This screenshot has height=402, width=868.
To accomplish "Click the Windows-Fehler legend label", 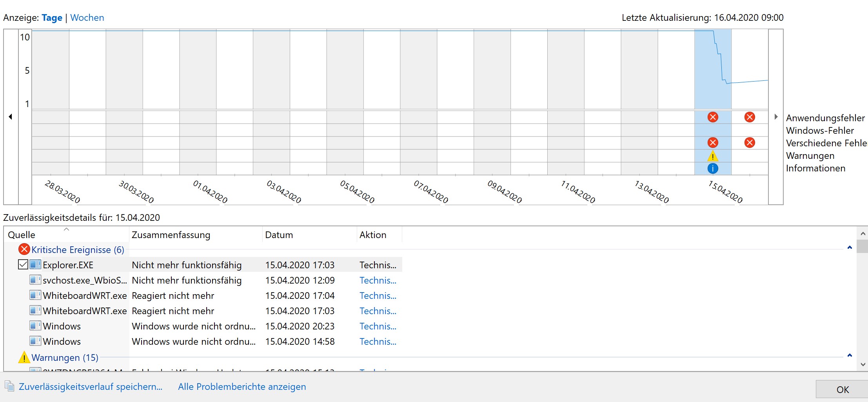I will 820,131.
